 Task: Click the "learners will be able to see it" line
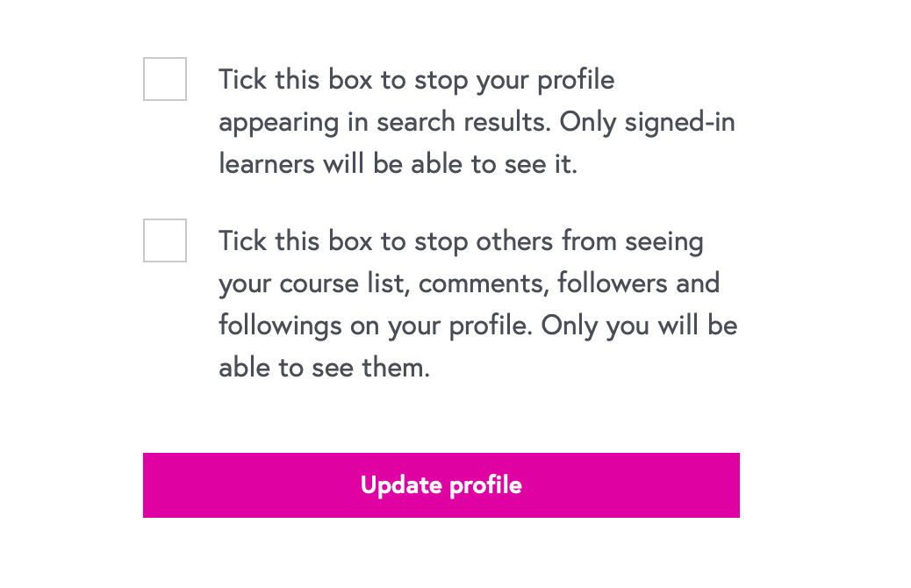click(x=398, y=164)
